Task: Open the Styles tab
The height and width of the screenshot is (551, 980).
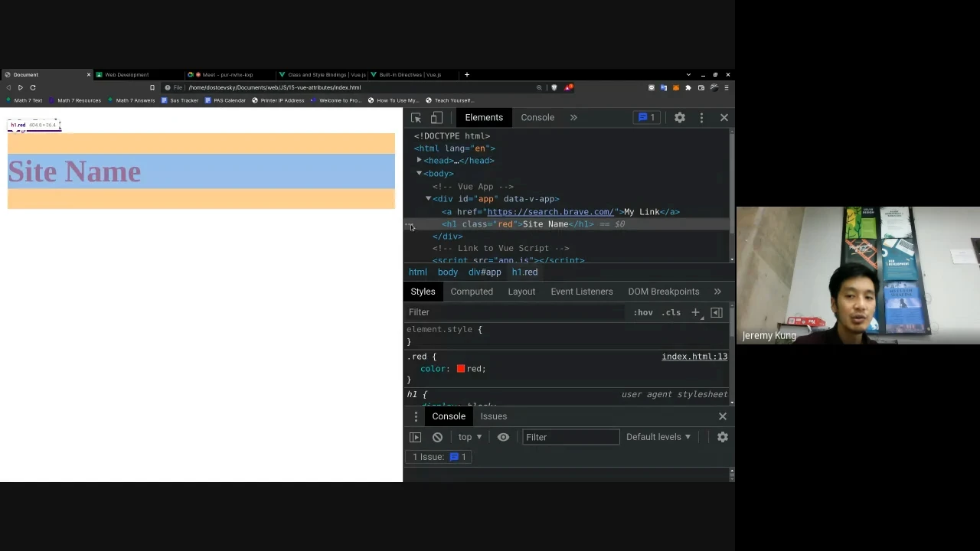Action: pyautogui.click(x=423, y=292)
